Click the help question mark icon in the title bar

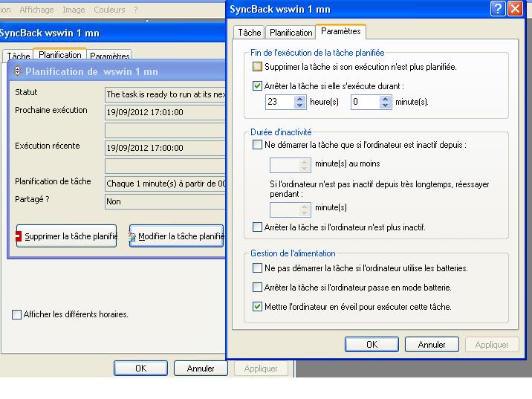498,9
